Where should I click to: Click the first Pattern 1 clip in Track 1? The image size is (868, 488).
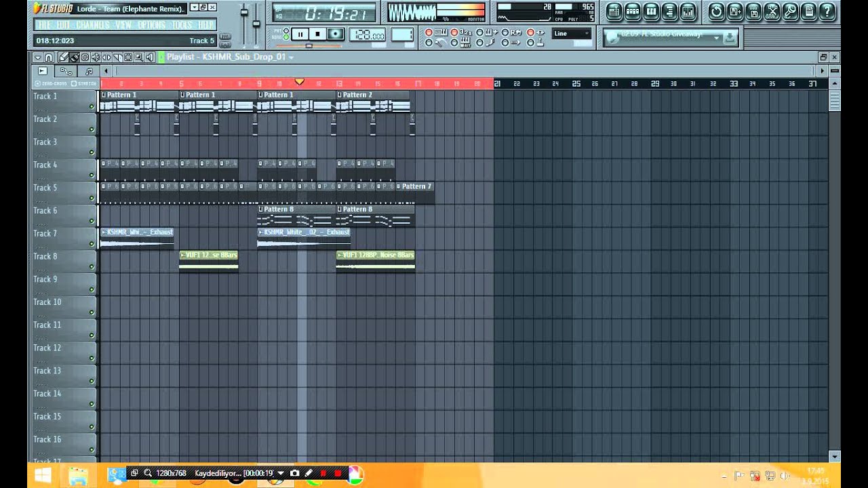(139, 102)
